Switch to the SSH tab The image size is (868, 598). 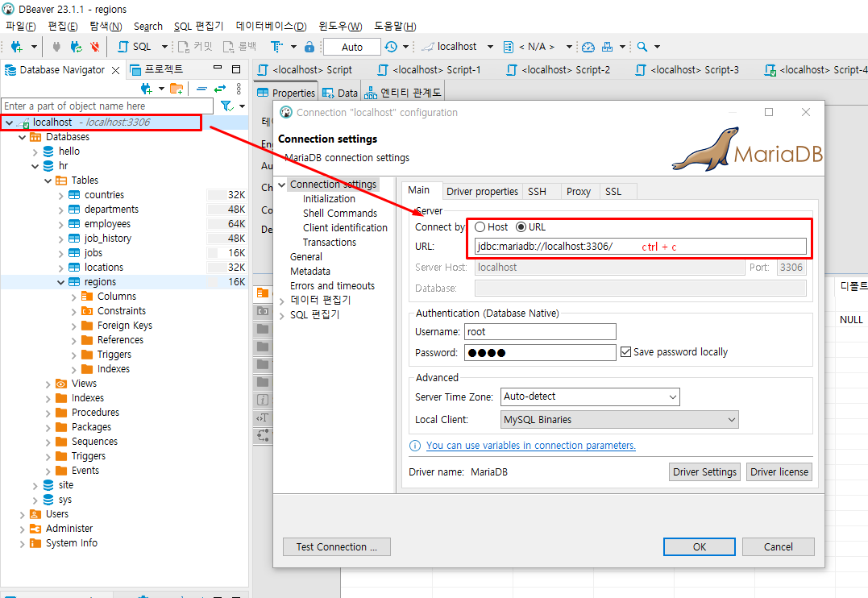click(x=537, y=192)
